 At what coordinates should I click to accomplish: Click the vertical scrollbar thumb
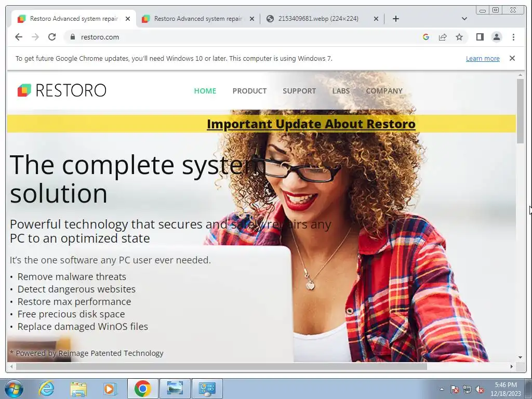tap(520, 111)
